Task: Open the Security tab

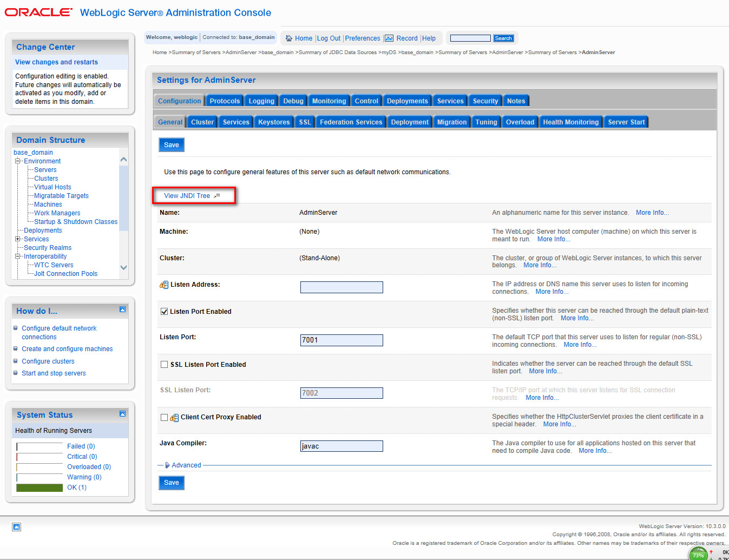Action: (485, 101)
